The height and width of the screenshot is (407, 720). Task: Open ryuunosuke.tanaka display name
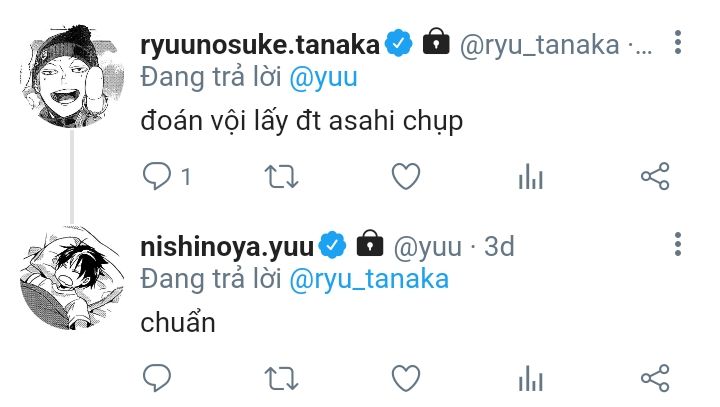coord(260,45)
